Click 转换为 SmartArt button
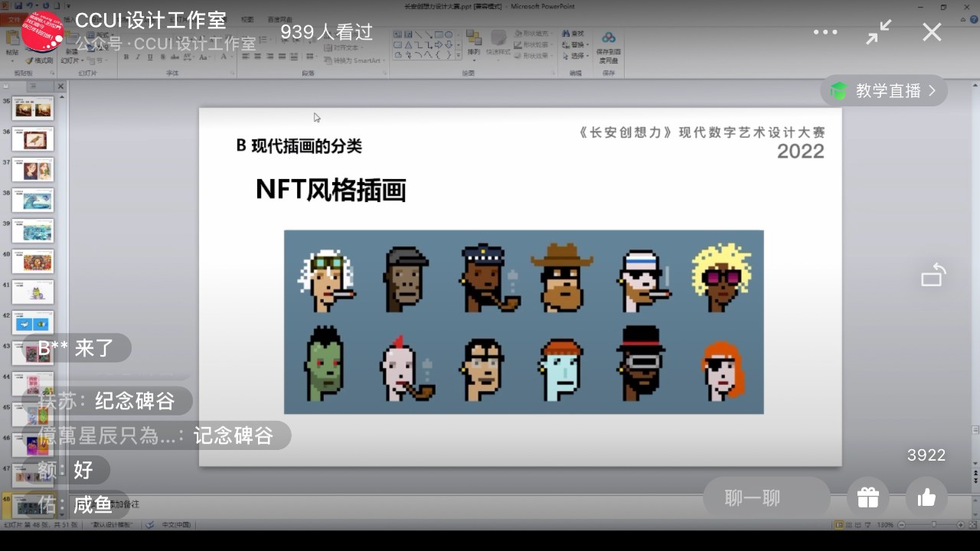The height and width of the screenshot is (551, 980). coord(353,60)
